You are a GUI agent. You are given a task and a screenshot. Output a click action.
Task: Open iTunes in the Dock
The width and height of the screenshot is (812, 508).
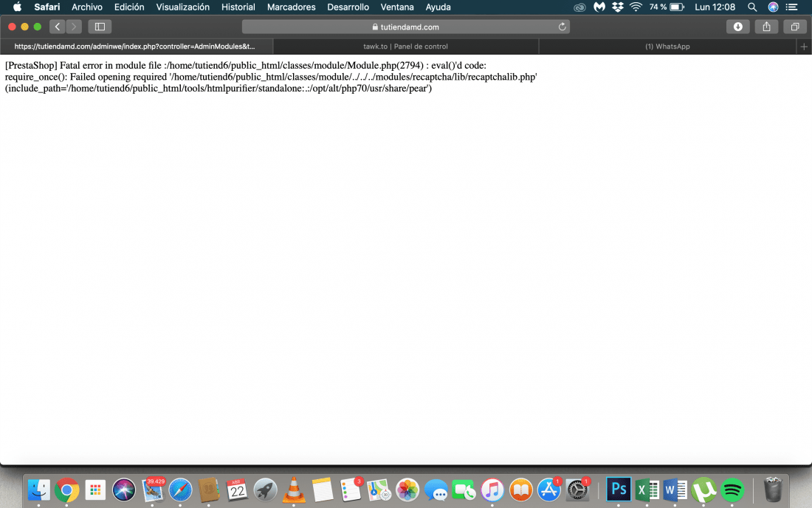(x=492, y=490)
